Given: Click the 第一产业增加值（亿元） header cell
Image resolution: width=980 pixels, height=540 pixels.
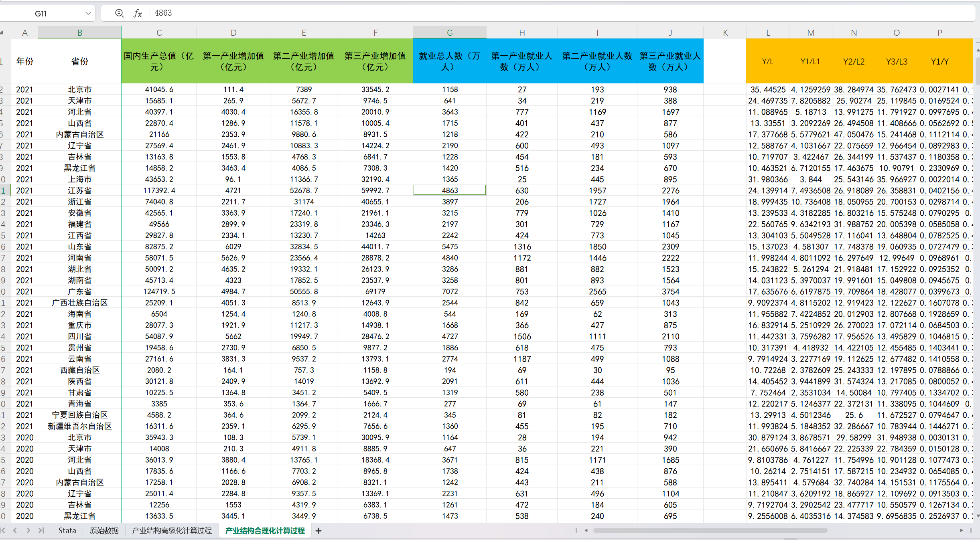Looking at the screenshot, I should pos(233,61).
